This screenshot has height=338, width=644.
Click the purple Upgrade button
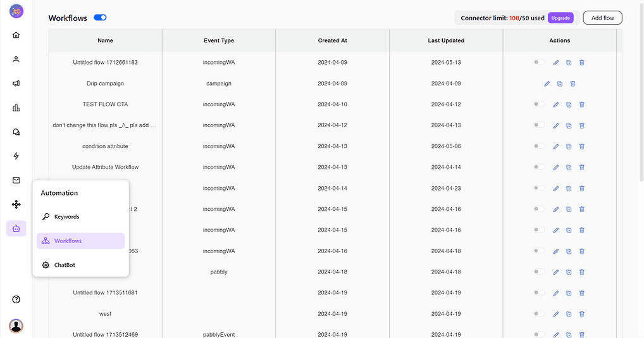click(560, 18)
